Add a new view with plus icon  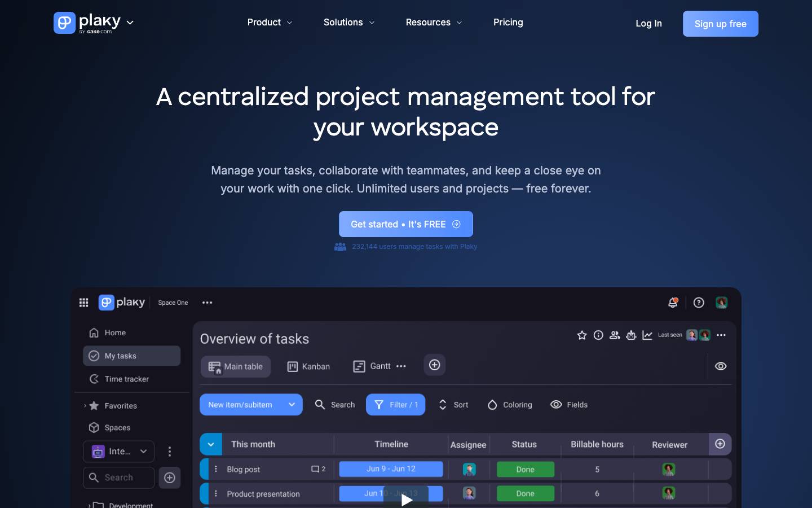[x=435, y=365]
